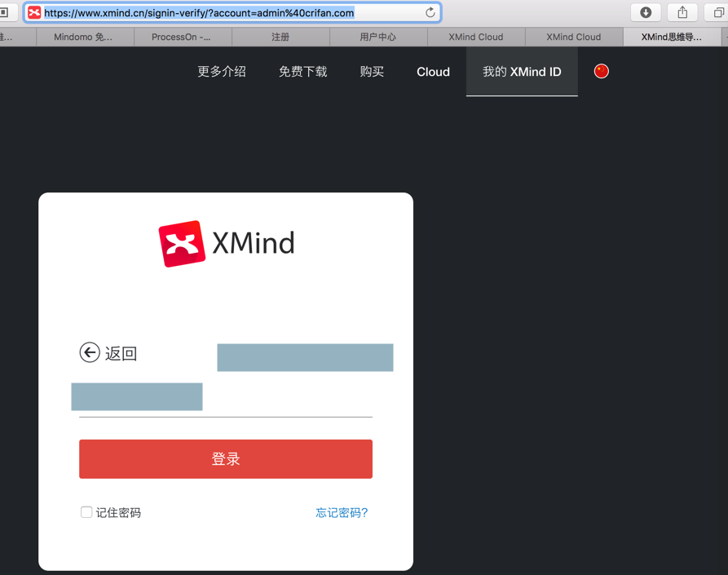Image resolution: width=728 pixels, height=575 pixels.
Task: Open 免费下载 in navigation
Action: coord(302,72)
